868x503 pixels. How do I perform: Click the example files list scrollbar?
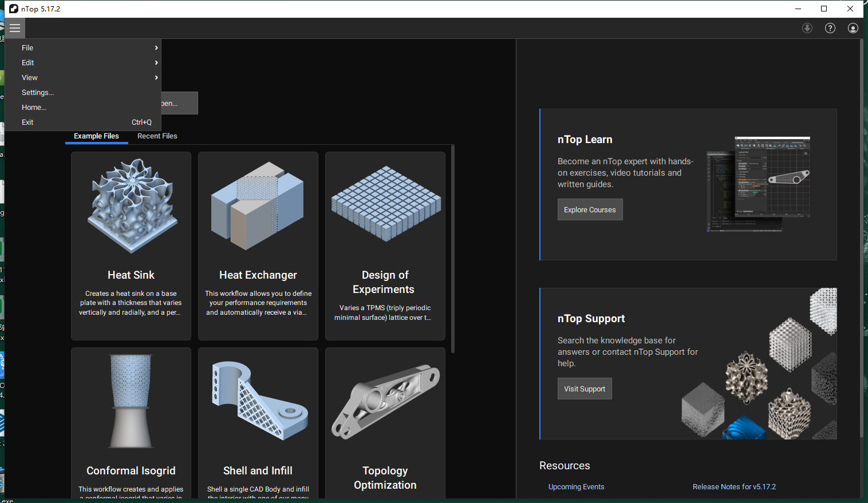pos(453,249)
